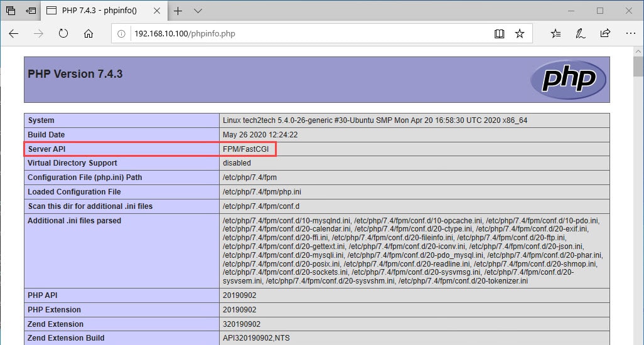The height and width of the screenshot is (345, 644).
Task: Close the phpinfo() tab
Action: [157, 11]
